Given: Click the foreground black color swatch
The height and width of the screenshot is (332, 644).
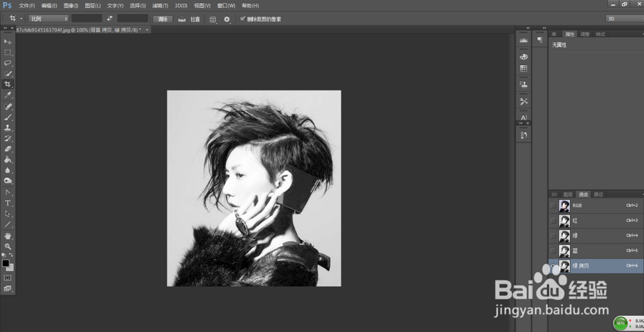Looking at the screenshot, I should coord(5,263).
